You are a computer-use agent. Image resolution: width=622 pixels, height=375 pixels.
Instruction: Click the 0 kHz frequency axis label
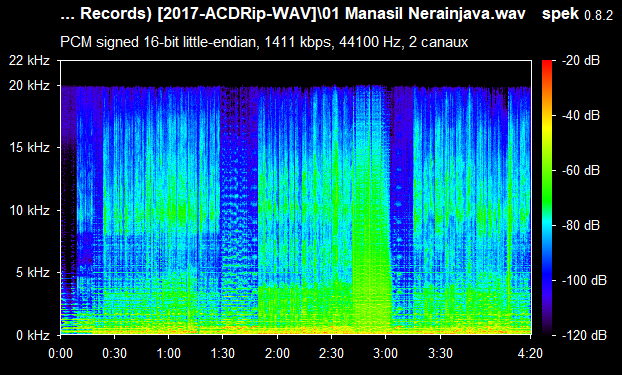33,335
